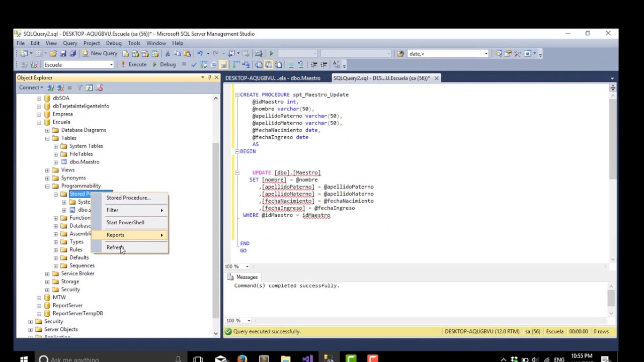
Task: Open the Filter submenu in context menu
Action: [129, 210]
